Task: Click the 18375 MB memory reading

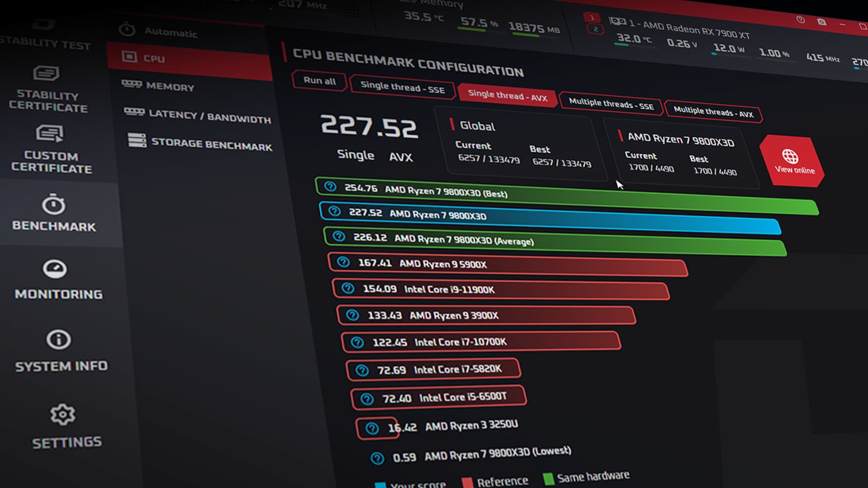Action: point(534,28)
